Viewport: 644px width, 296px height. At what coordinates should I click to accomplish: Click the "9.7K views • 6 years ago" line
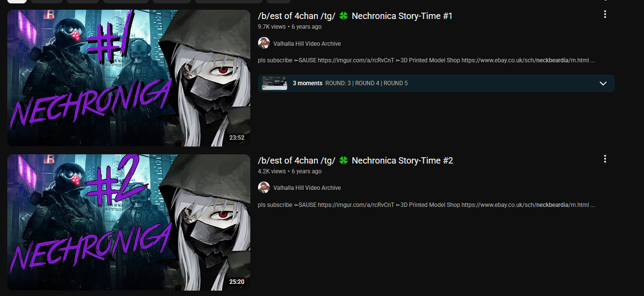[290, 27]
